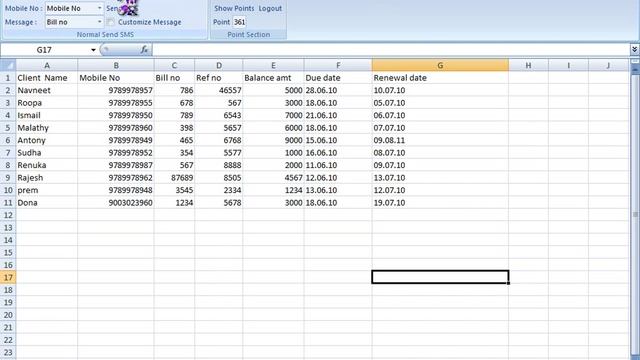
Task: Click the purple Send SMS icon
Action: click(129, 7)
